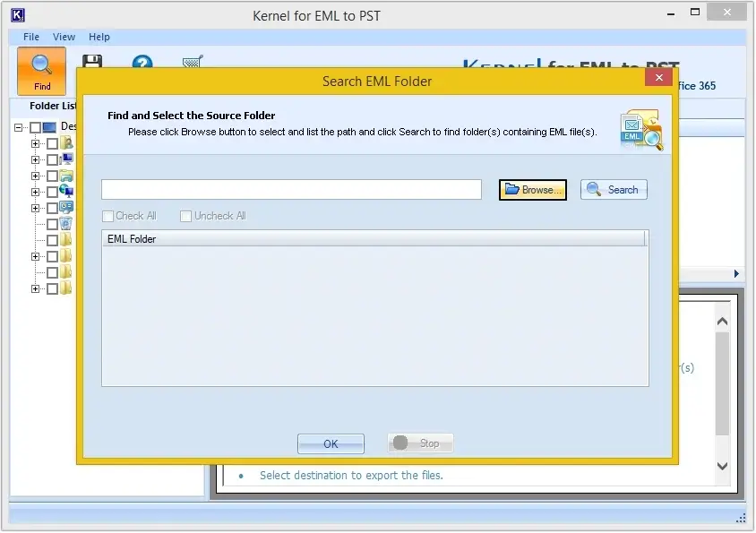Click the source folder path input field
This screenshot has width=756, height=533.
point(291,190)
